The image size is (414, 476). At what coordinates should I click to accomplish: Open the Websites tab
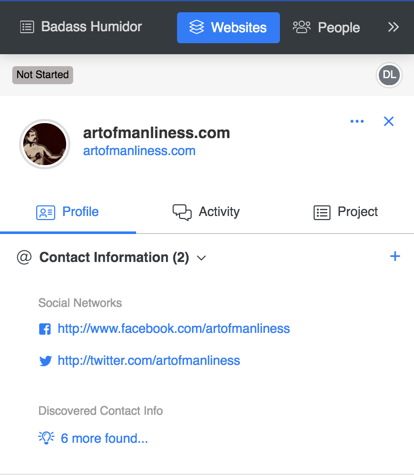(228, 28)
